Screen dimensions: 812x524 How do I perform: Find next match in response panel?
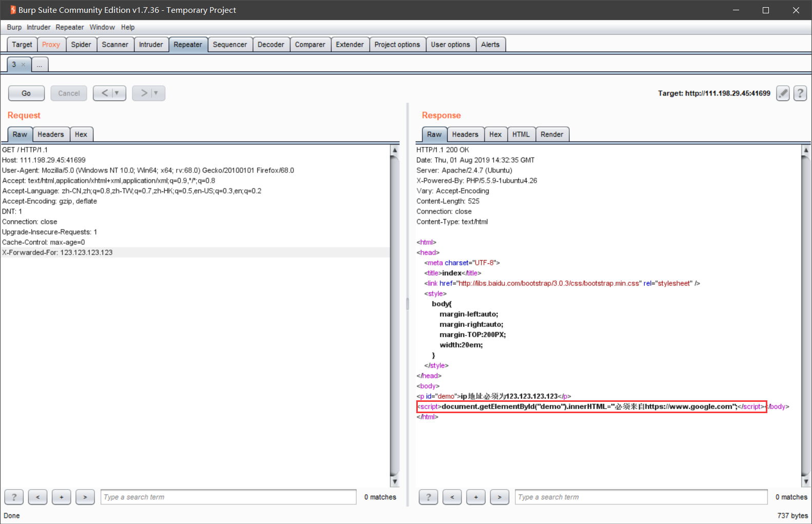pyautogui.click(x=499, y=497)
